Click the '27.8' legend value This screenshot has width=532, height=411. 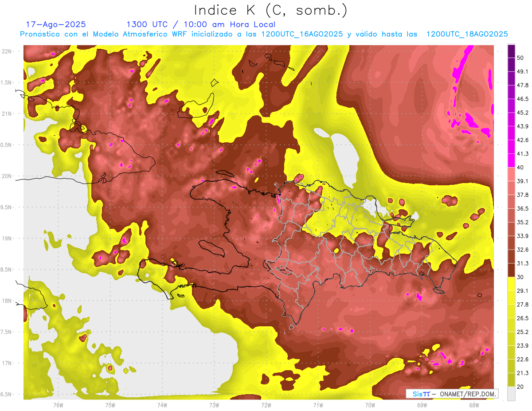click(x=523, y=305)
